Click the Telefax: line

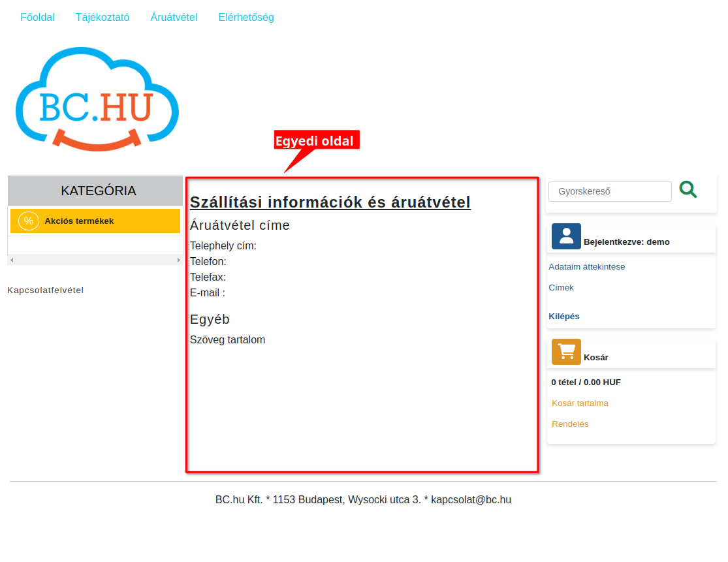(x=208, y=277)
